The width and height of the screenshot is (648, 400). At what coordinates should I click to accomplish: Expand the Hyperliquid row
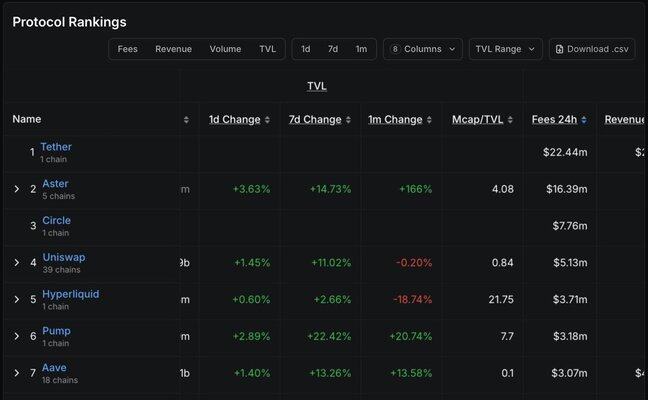(16, 300)
